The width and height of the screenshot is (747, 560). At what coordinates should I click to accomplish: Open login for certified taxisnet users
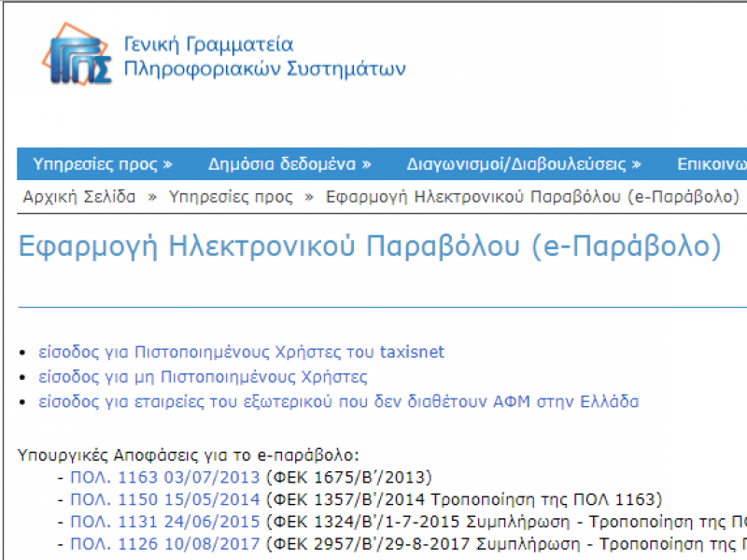[238, 352]
